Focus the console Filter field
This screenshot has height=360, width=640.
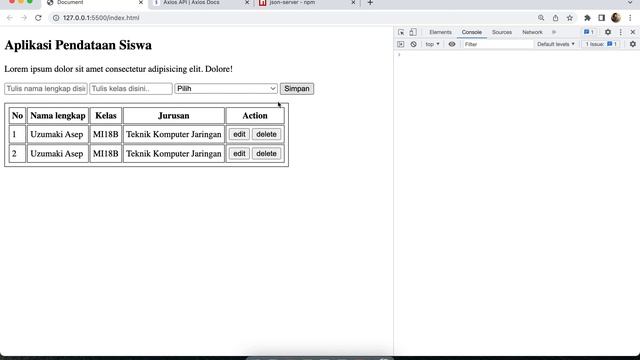(x=497, y=44)
